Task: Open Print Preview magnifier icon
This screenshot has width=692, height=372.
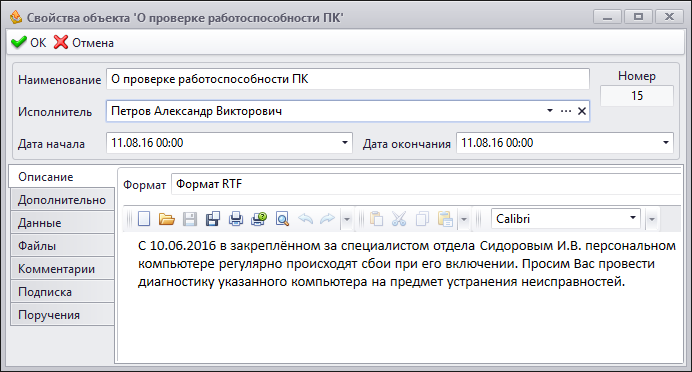Action: (282, 218)
